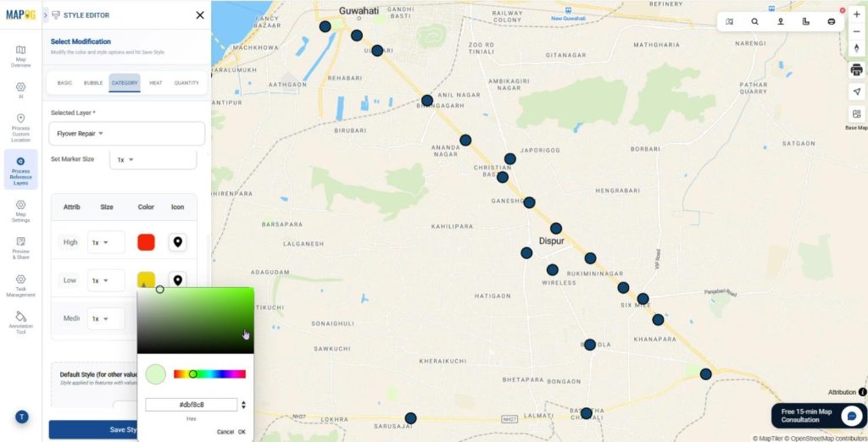This screenshot has height=442, width=868.
Task: Zoom in the map with plus button
Action: pos(856,14)
